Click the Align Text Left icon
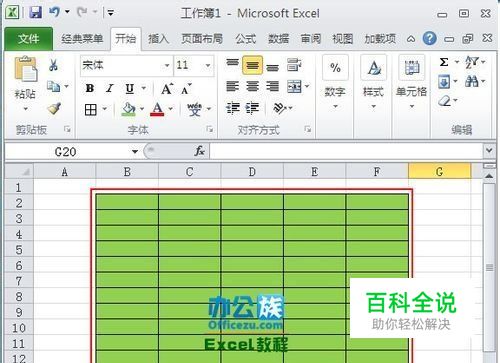The height and width of the screenshot is (363, 500). pyautogui.click(x=232, y=87)
